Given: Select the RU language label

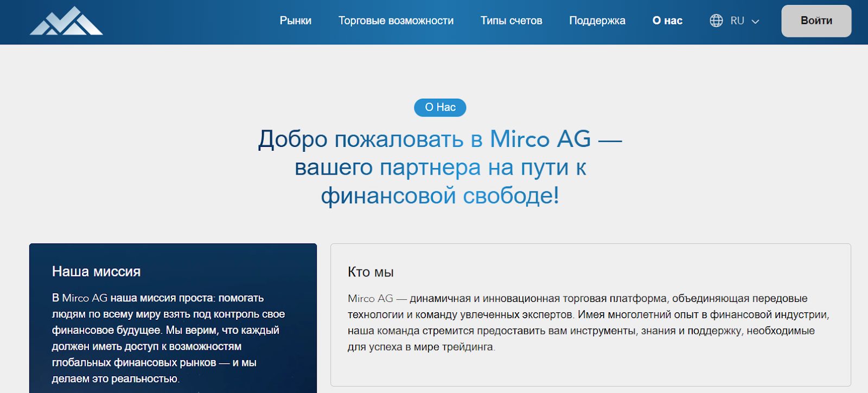Looking at the screenshot, I should [737, 21].
